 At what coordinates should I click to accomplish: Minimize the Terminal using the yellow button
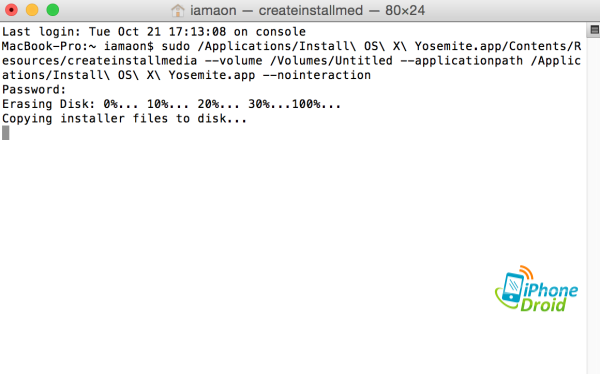(x=32, y=10)
